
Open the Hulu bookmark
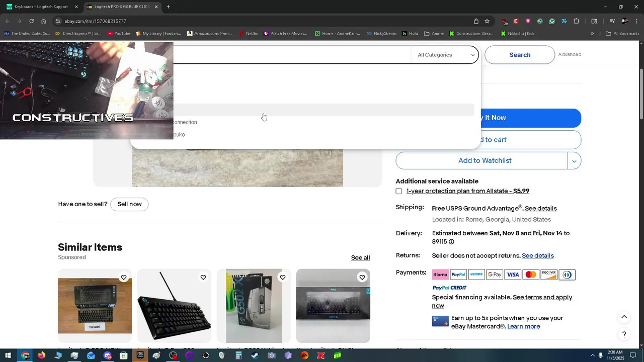click(x=410, y=34)
